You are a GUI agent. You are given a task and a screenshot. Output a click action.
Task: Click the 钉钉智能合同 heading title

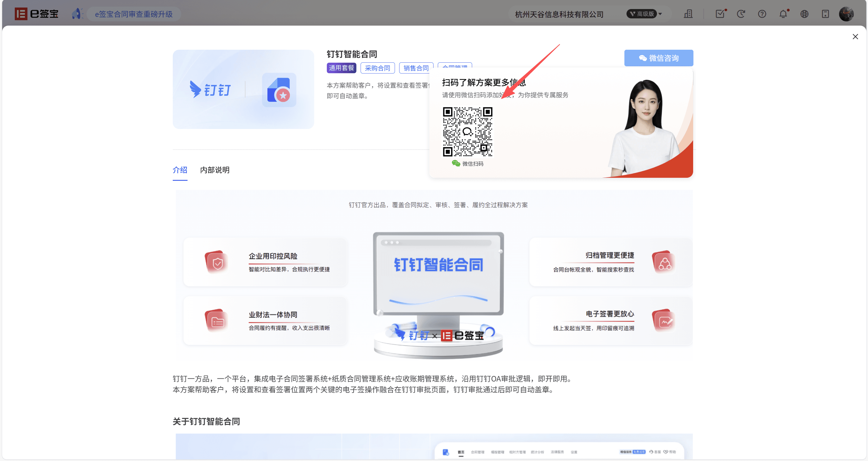pyautogui.click(x=352, y=54)
